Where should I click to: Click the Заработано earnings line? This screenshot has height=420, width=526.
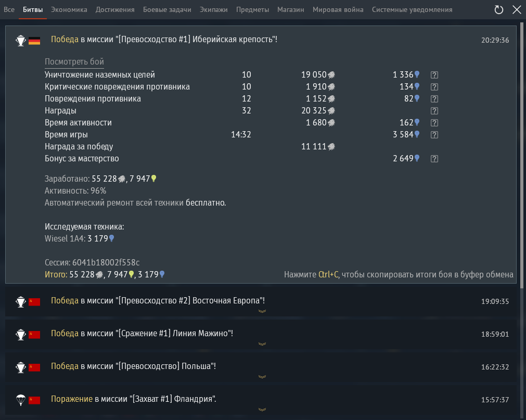100,179
